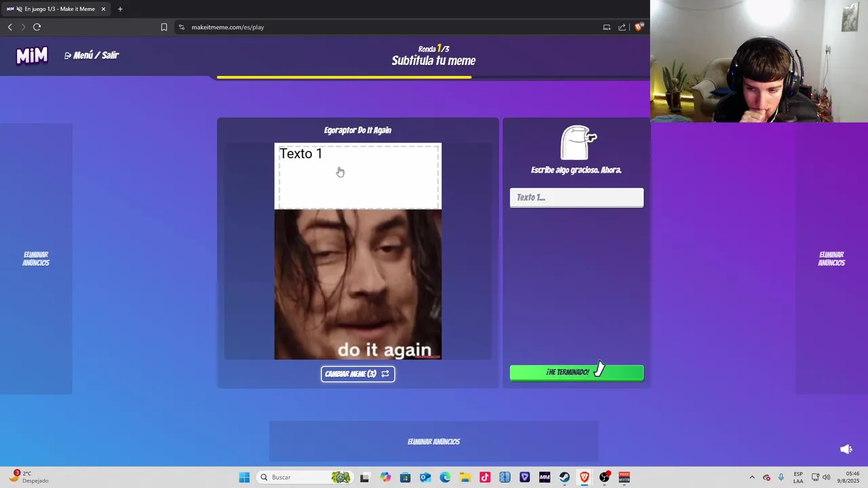Open OBS Studio from the taskbar

[x=604, y=477]
